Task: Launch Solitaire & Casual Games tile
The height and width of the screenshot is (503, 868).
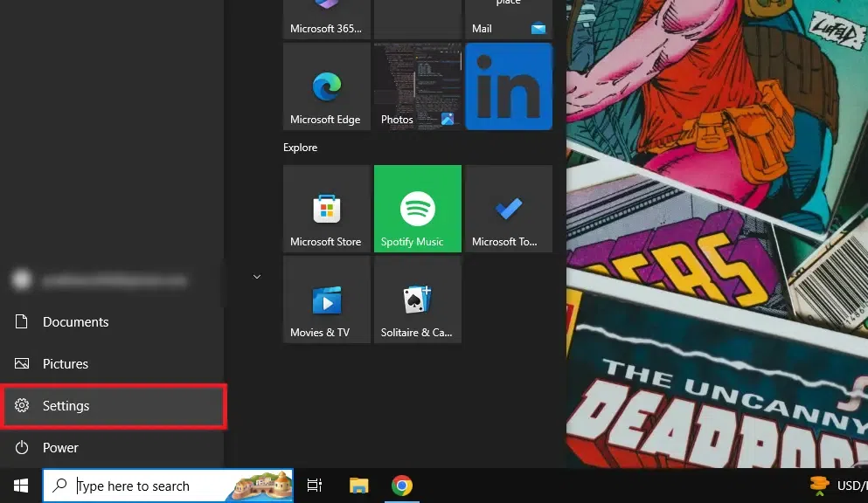Action: 418,300
